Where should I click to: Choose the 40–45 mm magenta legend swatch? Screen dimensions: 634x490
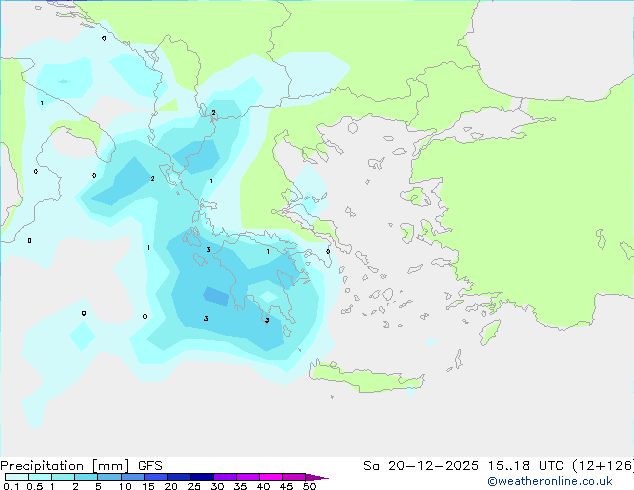pyautogui.click(x=271, y=477)
